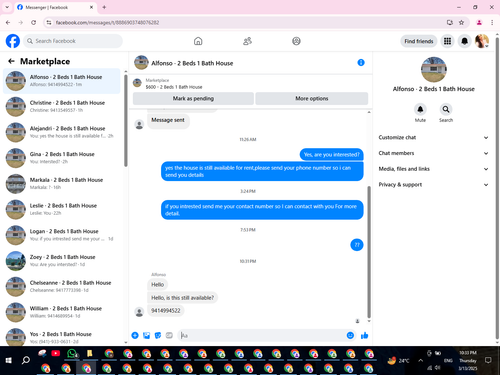Viewport: 500px width, 375px height.
Task: Open the Windows notification center
Action: point(488,360)
